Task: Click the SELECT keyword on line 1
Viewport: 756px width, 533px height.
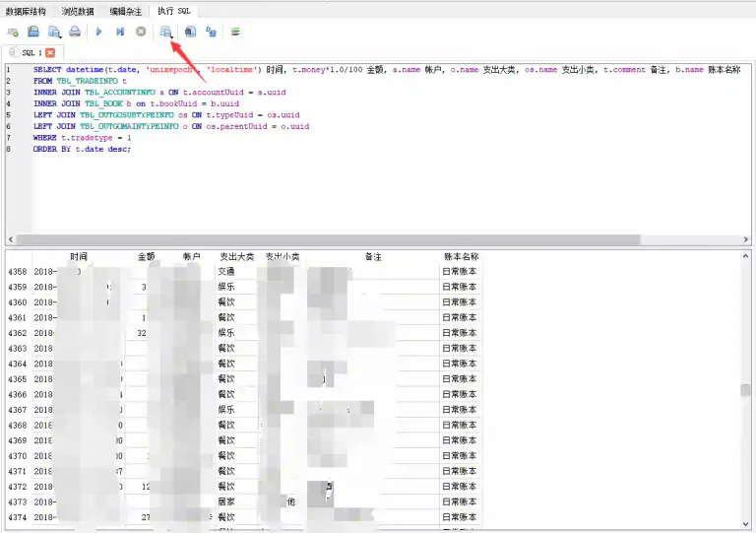Action: 47,70
